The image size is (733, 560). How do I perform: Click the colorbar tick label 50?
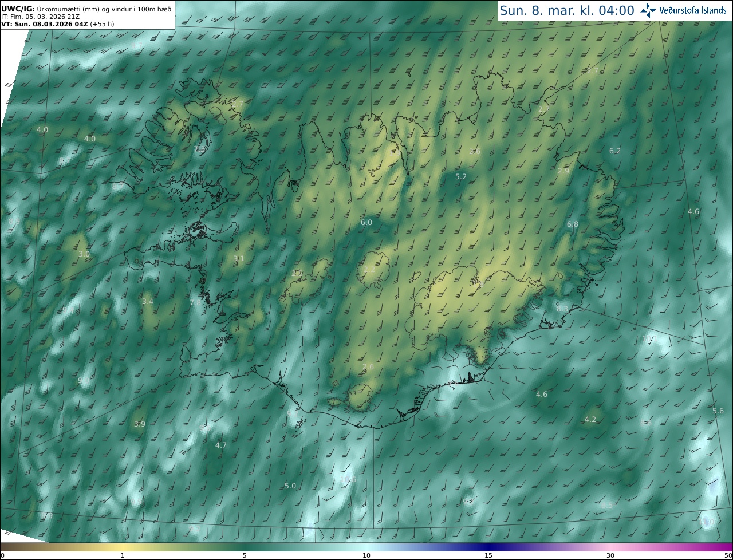click(x=728, y=556)
